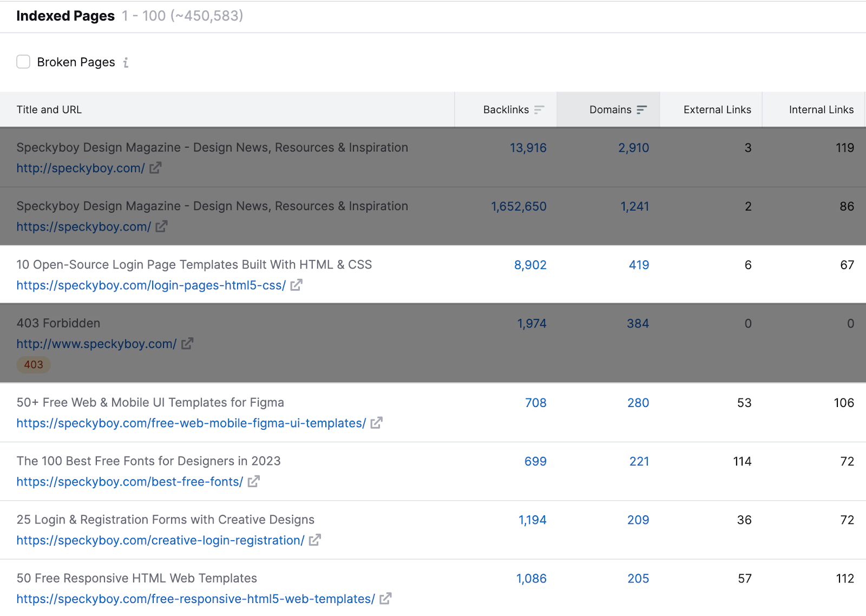The width and height of the screenshot is (866, 616).
Task: Open login-pages-html5-css page via external link icon
Action: (296, 285)
